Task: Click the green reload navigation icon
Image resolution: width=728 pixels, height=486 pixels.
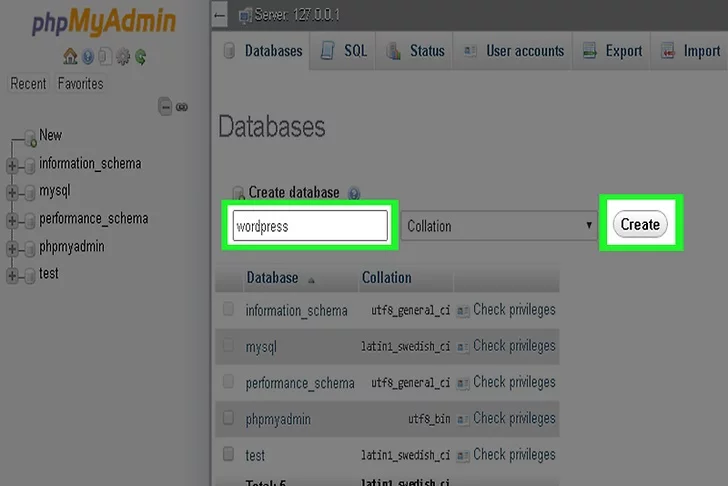Action: [x=141, y=56]
